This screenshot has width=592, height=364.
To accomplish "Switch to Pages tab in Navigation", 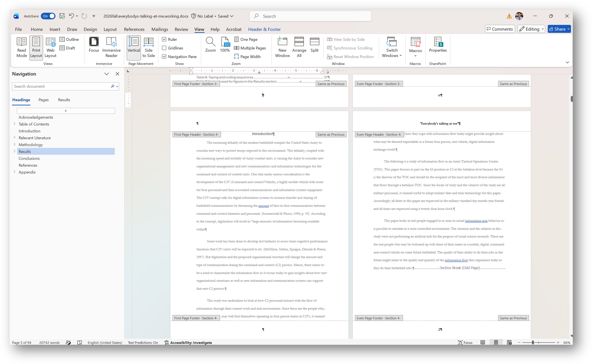I will click(x=43, y=100).
